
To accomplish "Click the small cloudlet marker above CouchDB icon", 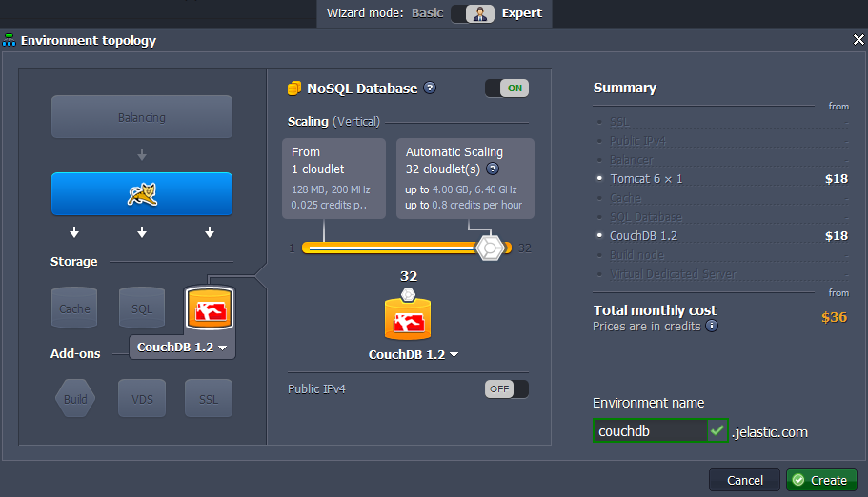I will coord(408,294).
